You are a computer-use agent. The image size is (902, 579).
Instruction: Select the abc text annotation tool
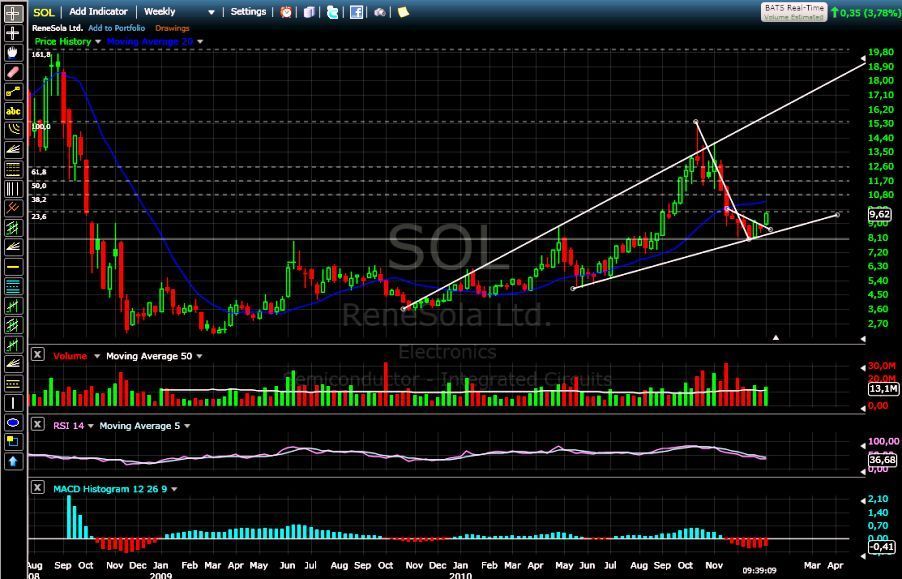click(x=13, y=112)
